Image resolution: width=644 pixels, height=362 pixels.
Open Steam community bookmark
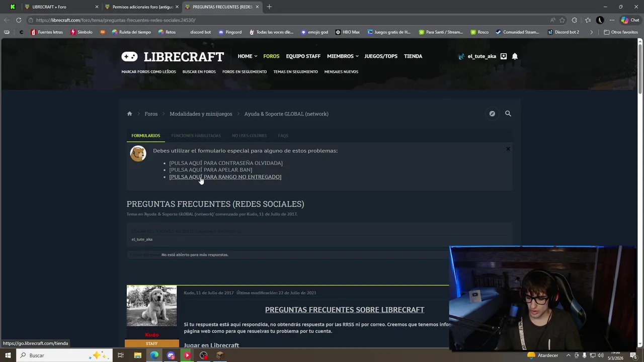tap(517, 32)
